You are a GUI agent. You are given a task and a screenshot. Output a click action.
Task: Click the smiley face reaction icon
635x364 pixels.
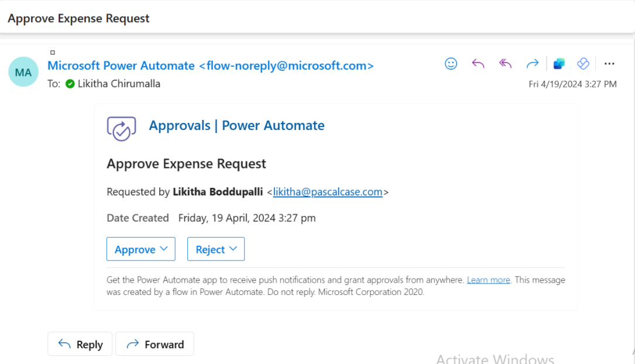[451, 64]
